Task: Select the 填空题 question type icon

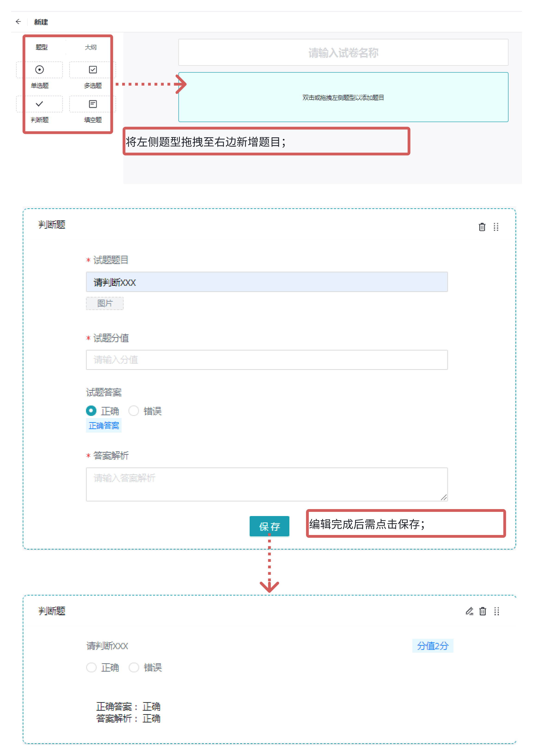Action: (x=93, y=104)
